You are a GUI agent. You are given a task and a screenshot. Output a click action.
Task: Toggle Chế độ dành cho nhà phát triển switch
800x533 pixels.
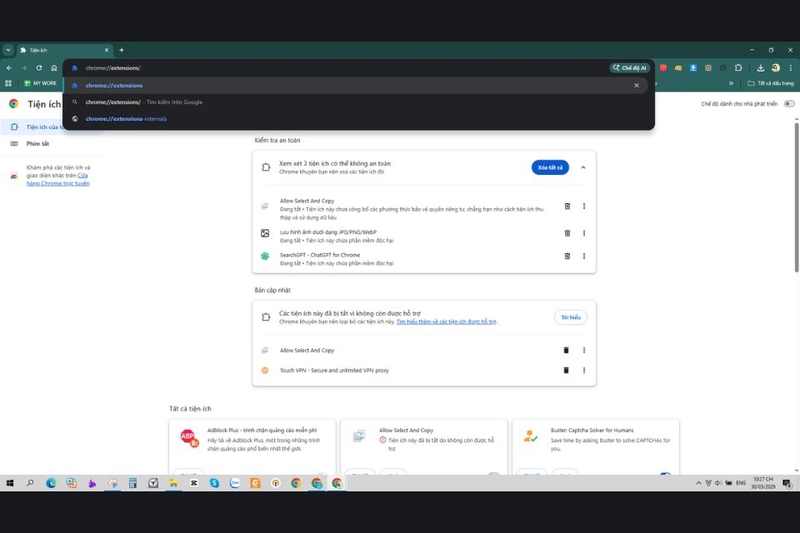click(789, 104)
